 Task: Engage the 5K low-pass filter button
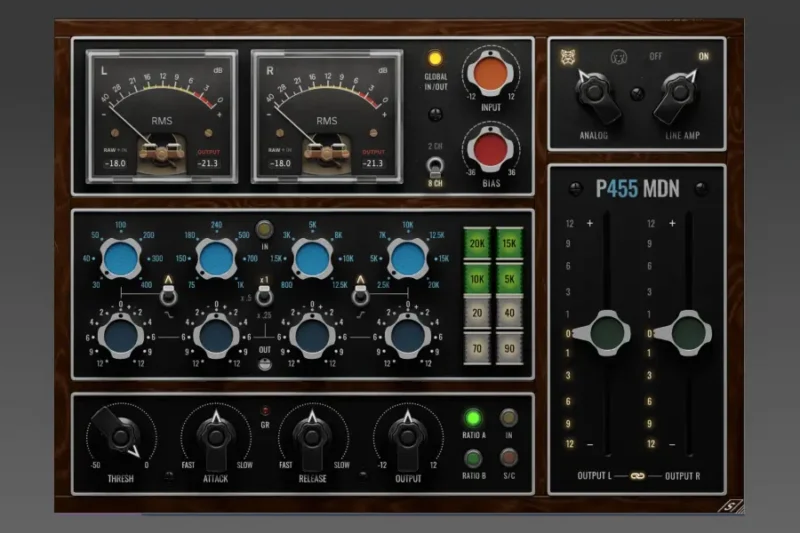pyautogui.click(x=509, y=279)
